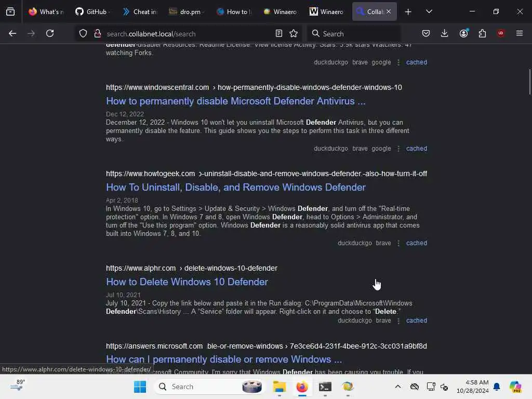This screenshot has height=399, width=532.
Task: Switch to the Winaero tab with W icon
Action: point(326,11)
